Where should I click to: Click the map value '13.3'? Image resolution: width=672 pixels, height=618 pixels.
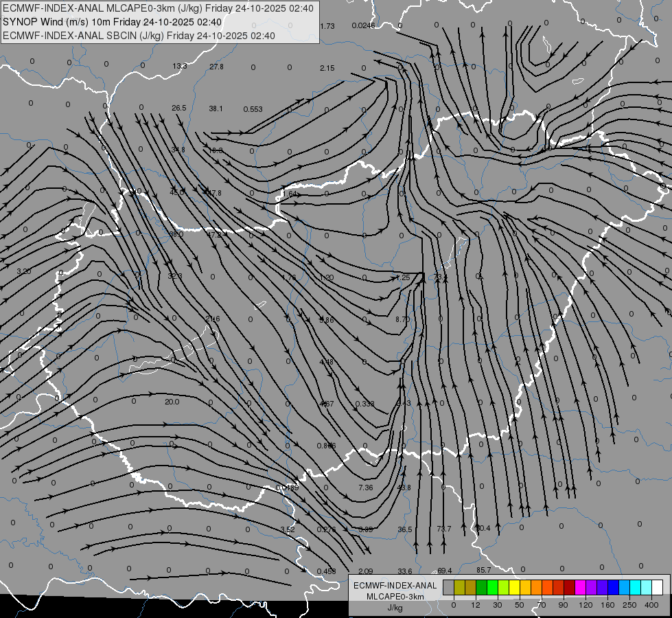[x=180, y=66]
